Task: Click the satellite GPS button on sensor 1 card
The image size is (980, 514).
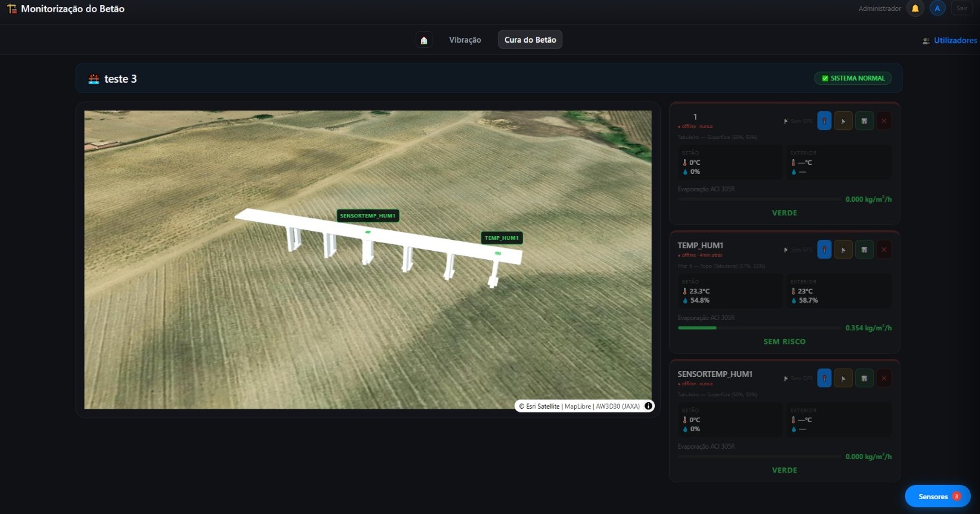Action: tap(843, 121)
